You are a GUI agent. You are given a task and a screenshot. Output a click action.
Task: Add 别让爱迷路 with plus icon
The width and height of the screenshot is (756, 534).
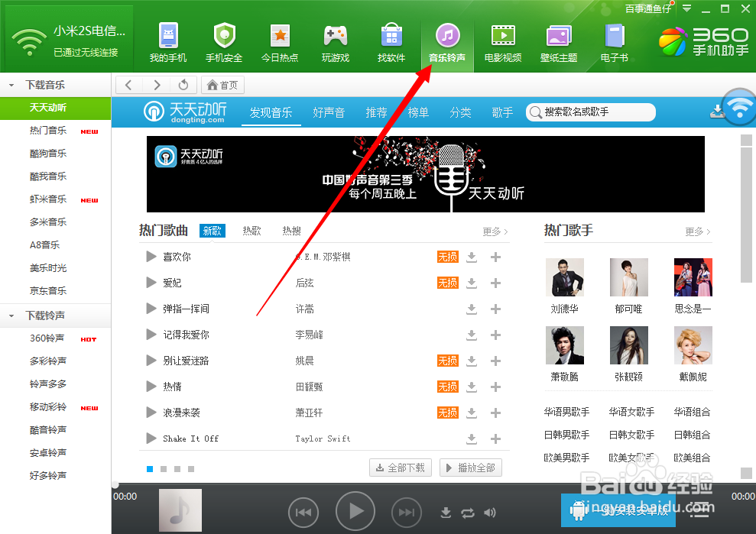[495, 361]
